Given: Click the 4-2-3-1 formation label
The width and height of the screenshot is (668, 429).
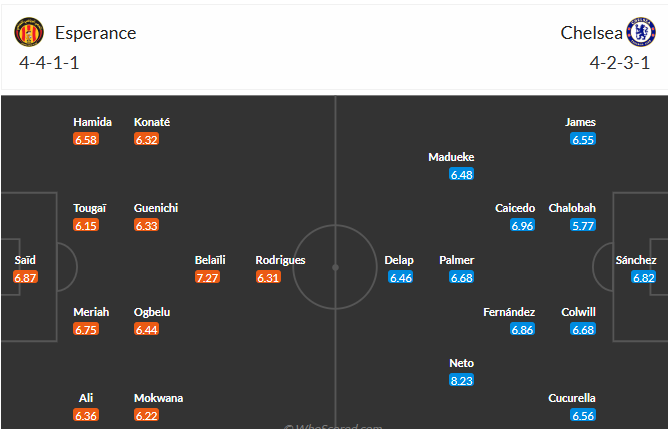Looking at the screenshot, I should tap(619, 63).
